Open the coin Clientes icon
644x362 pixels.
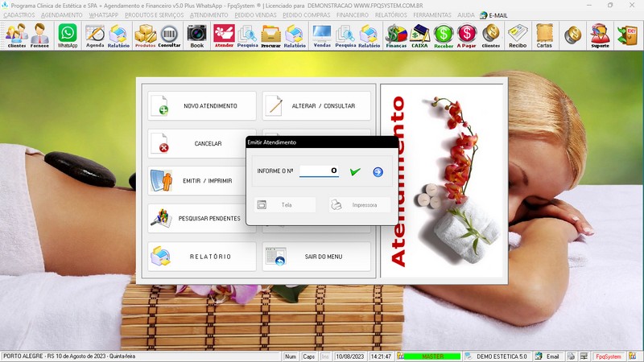[491, 35]
